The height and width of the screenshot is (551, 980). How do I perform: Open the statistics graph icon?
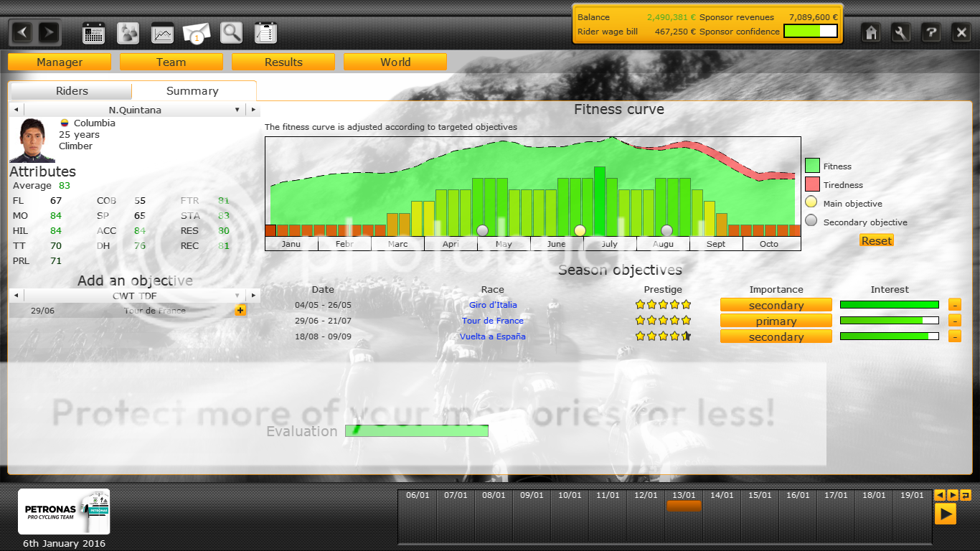coord(163,33)
